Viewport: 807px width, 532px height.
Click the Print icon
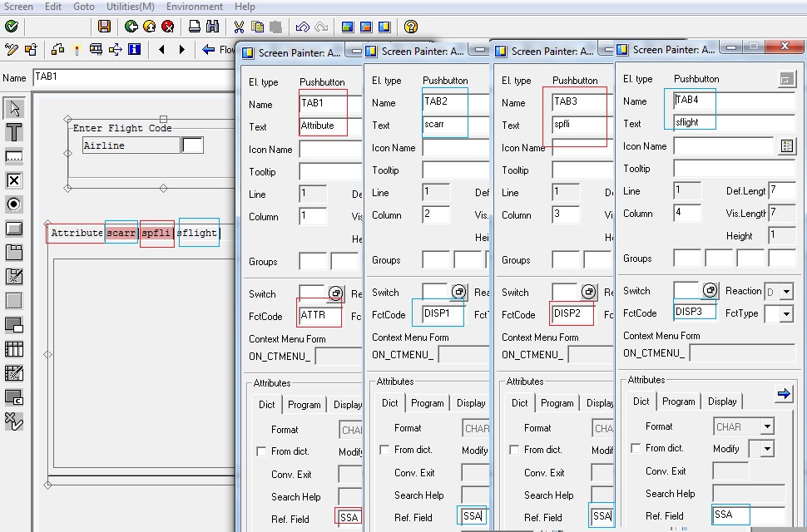(195, 26)
